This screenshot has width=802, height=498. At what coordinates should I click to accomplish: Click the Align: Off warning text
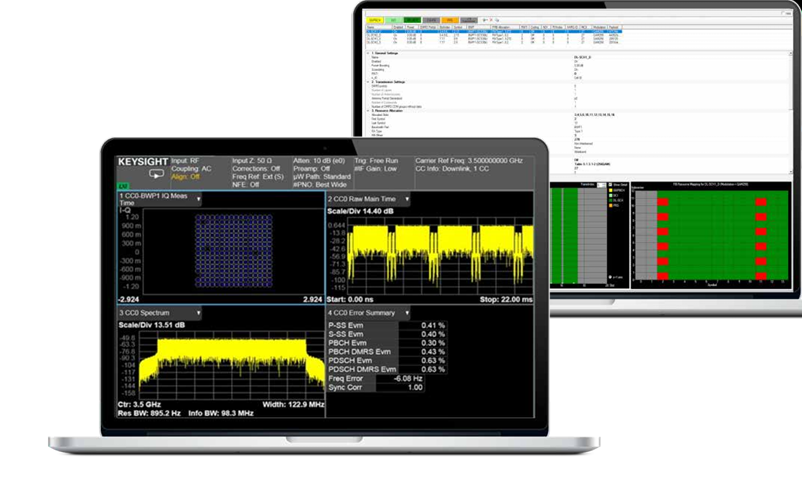tap(185, 176)
